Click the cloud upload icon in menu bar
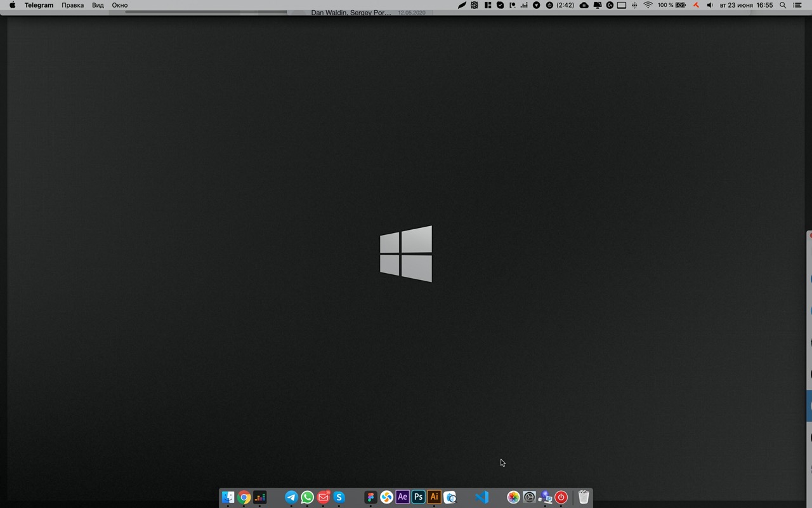Image resolution: width=812 pixels, height=508 pixels. click(584, 5)
